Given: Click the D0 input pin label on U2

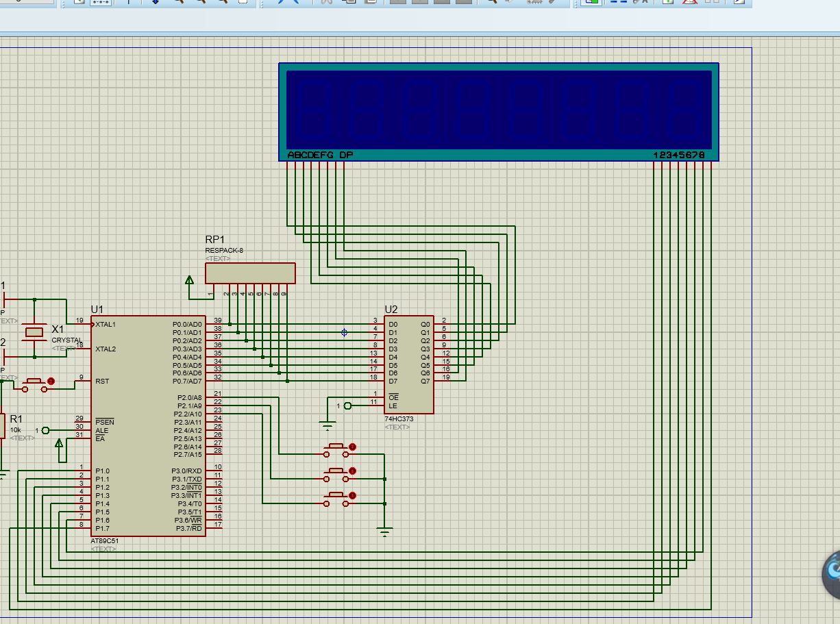Looking at the screenshot, I should tap(393, 324).
